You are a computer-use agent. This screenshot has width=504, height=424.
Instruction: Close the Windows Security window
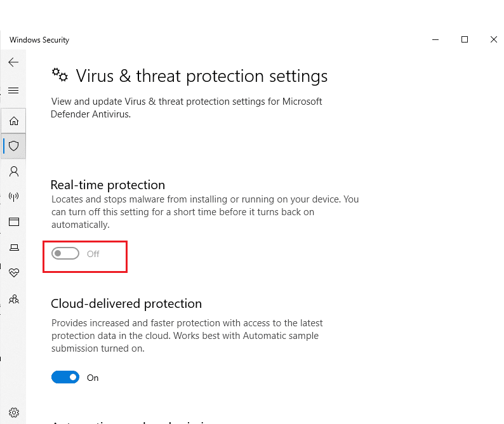click(494, 39)
